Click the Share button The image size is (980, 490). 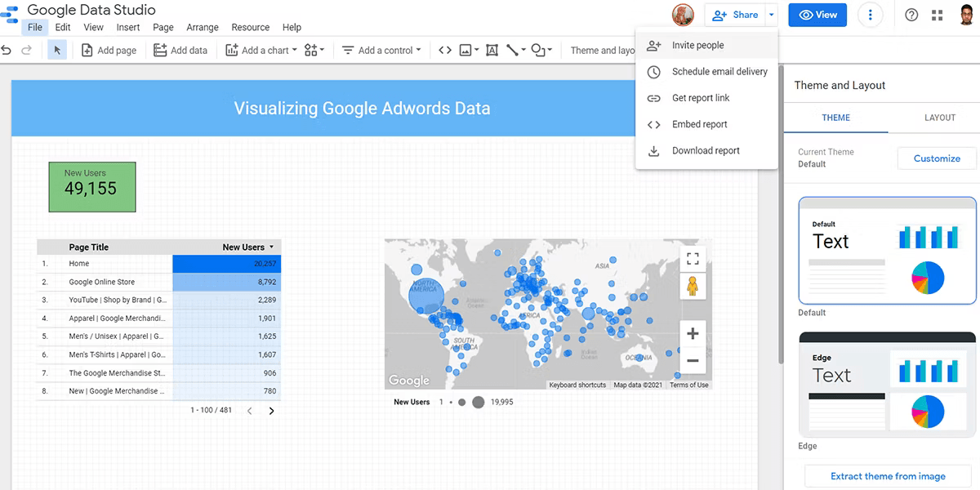coord(735,15)
